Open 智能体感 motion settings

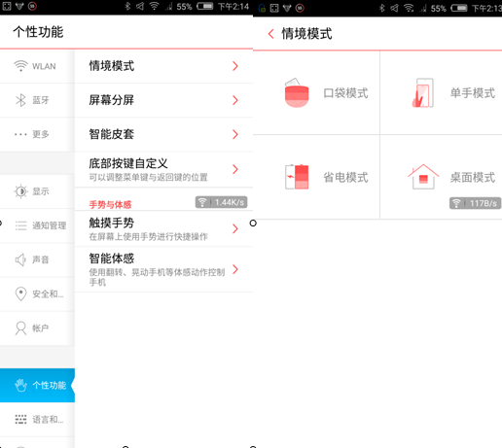[x=163, y=269]
